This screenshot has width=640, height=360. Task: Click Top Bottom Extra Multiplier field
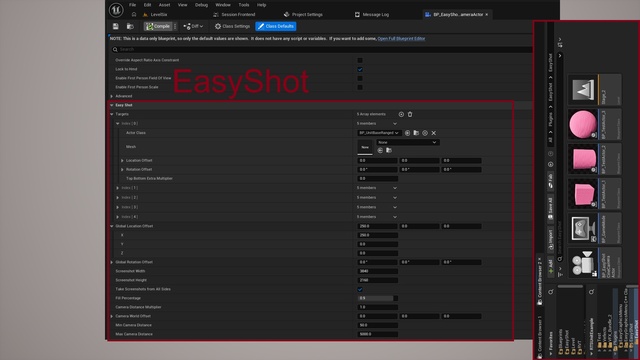pyautogui.click(x=378, y=178)
